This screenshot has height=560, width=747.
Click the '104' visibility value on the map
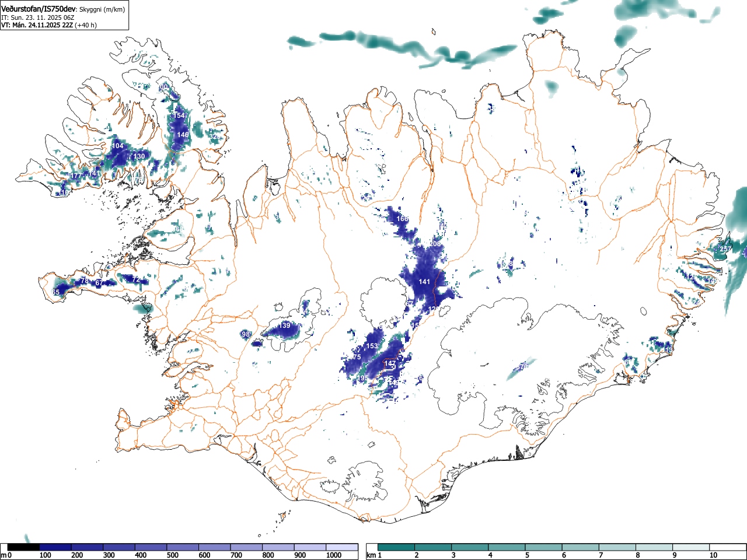tap(118, 146)
